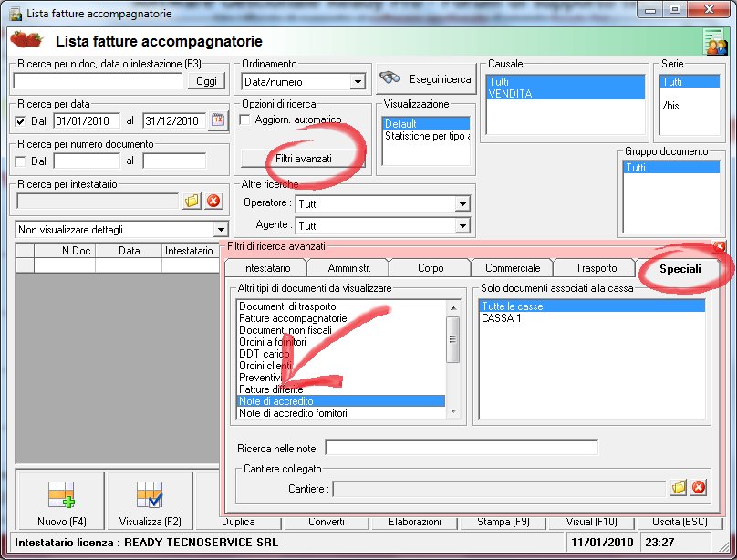The width and height of the screenshot is (737, 560).
Task: Open Filtri avanzati button
Action: click(303, 159)
